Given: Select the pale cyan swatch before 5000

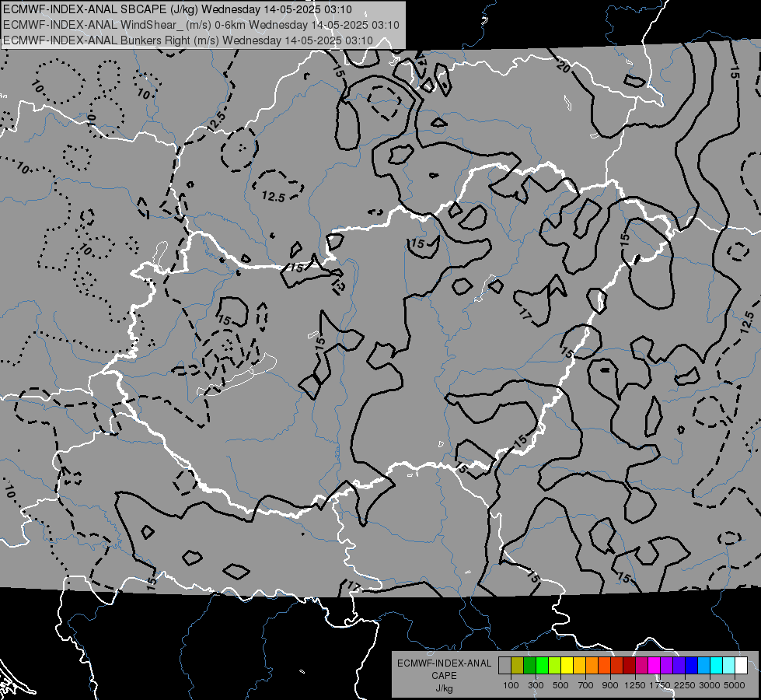Looking at the screenshot, I should tap(729, 666).
